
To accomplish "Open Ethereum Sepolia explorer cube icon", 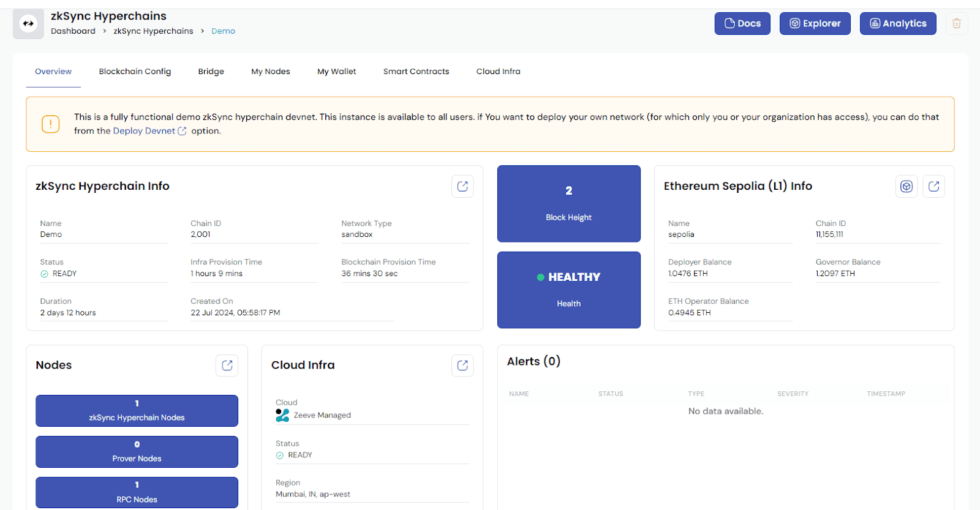I will [x=907, y=186].
